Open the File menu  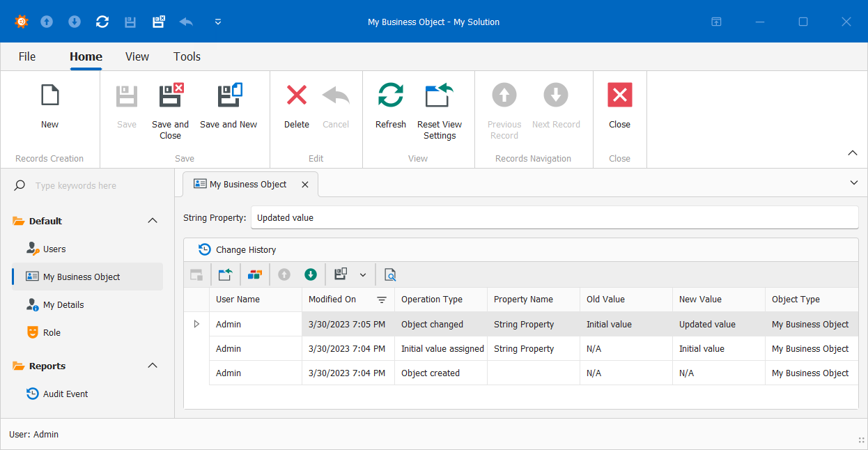tap(27, 56)
